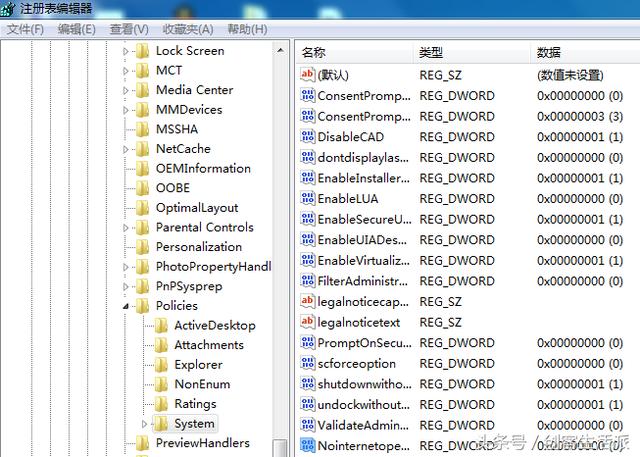Viewport: 640px width, 457px height.
Task: Click the tree pane scroll up arrow
Action: click(x=280, y=51)
